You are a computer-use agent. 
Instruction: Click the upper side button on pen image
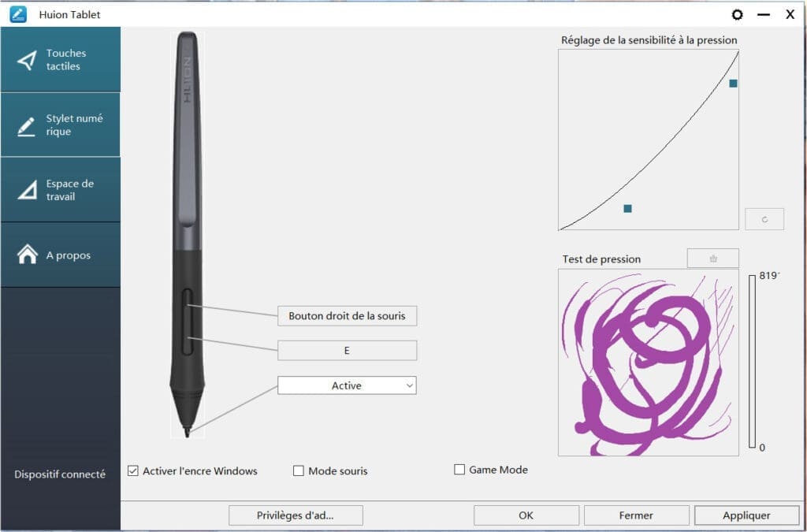[188, 306]
